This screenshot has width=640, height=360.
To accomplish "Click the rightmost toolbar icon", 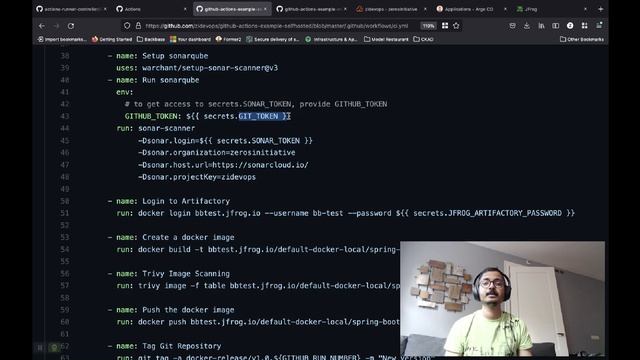I will (599, 26).
